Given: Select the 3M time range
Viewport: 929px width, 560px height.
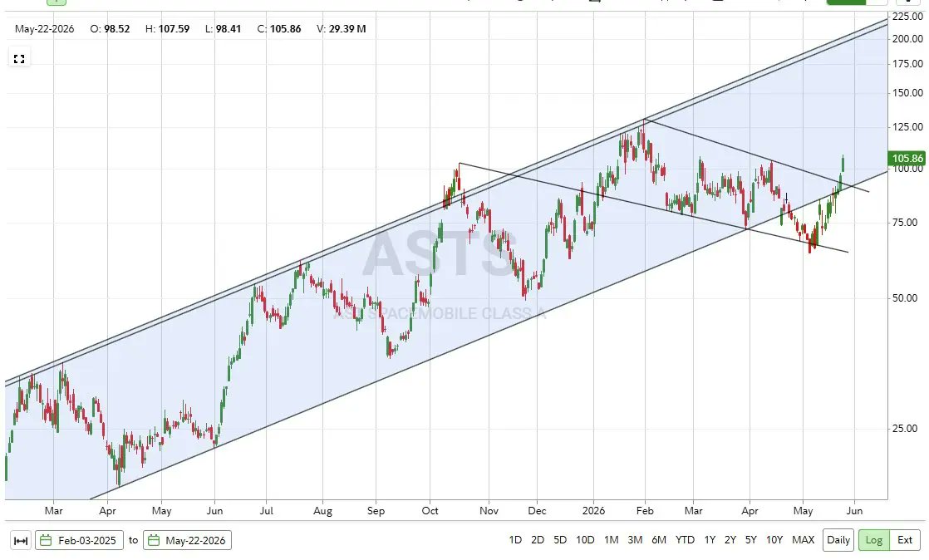Looking at the screenshot, I should click(635, 540).
